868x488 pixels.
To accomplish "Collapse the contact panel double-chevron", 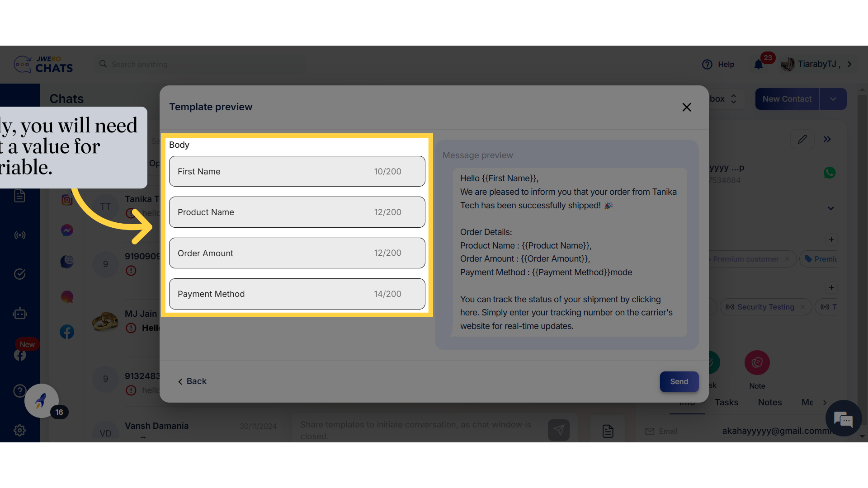I will (x=827, y=140).
